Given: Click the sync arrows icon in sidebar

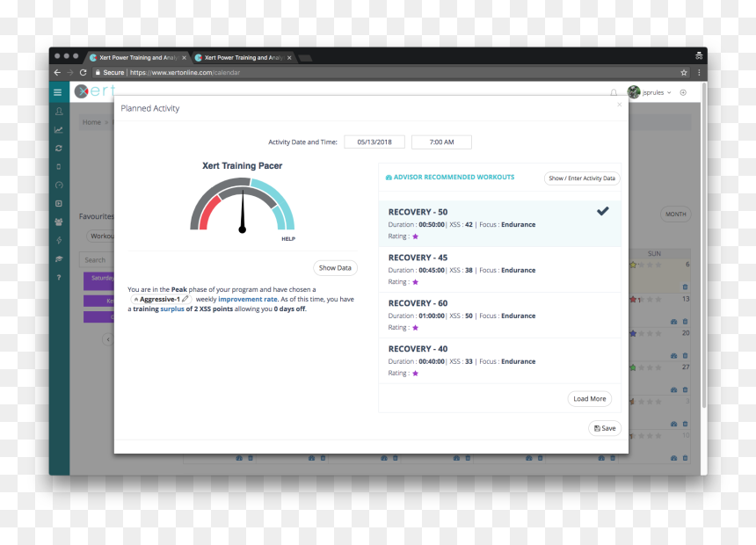Looking at the screenshot, I should coord(59,148).
